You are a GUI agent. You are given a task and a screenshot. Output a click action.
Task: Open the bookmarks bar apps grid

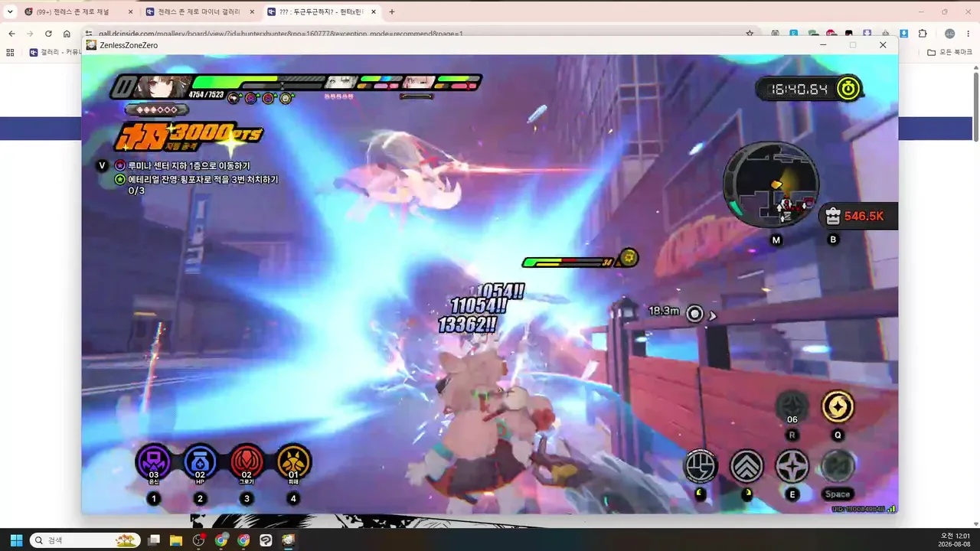(10, 52)
